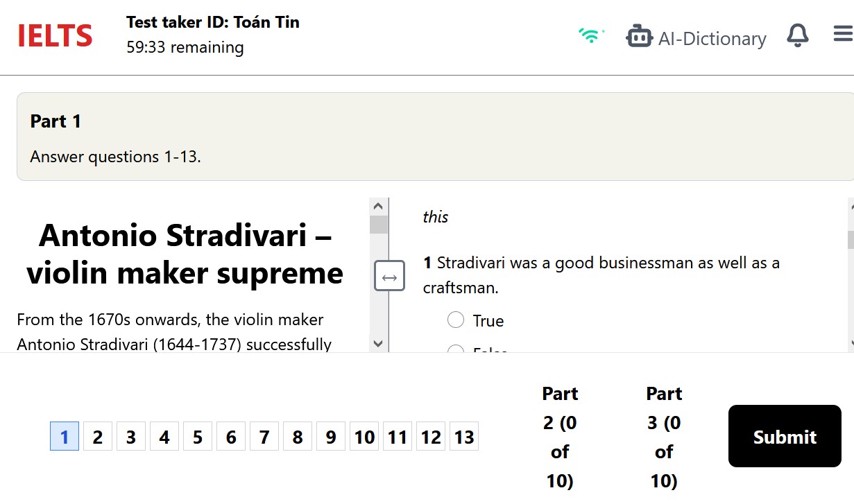854x504 pixels.
Task: Go to question 2
Action: click(x=98, y=437)
